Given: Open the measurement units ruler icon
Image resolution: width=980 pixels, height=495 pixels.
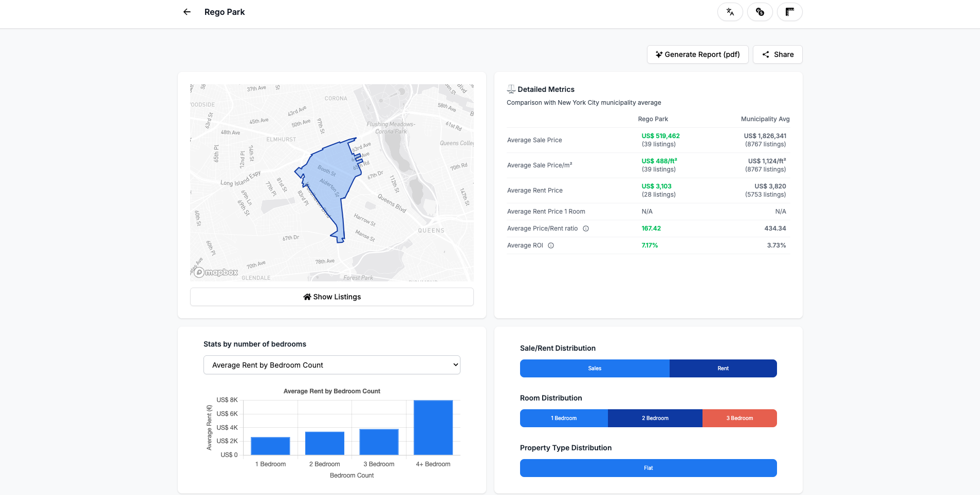Looking at the screenshot, I should (x=789, y=11).
